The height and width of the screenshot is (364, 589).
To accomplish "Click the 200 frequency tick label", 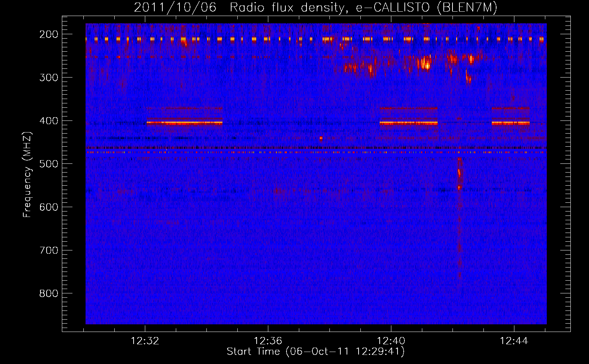I will [x=49, y=34].
